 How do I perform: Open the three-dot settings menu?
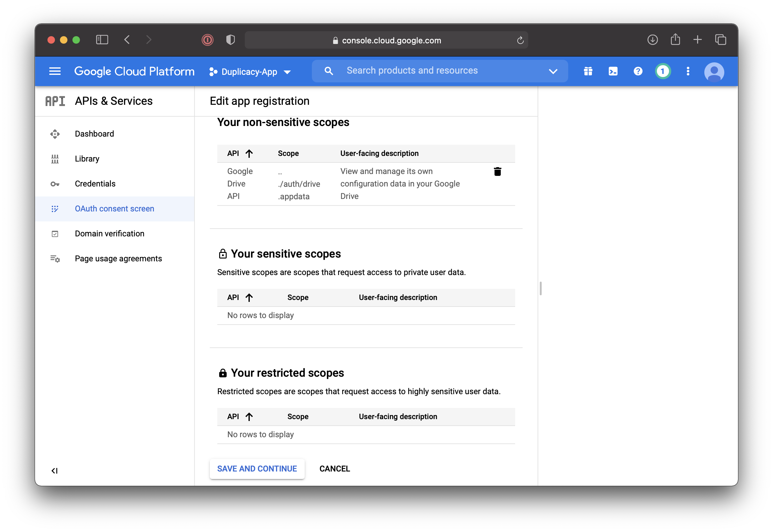[687, 71]
